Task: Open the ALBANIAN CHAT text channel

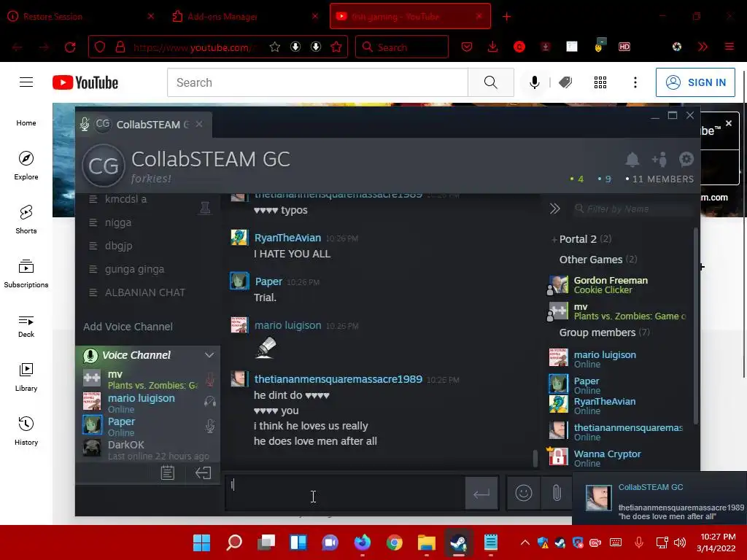Action: pyautogui.click(x=145, y=292)
